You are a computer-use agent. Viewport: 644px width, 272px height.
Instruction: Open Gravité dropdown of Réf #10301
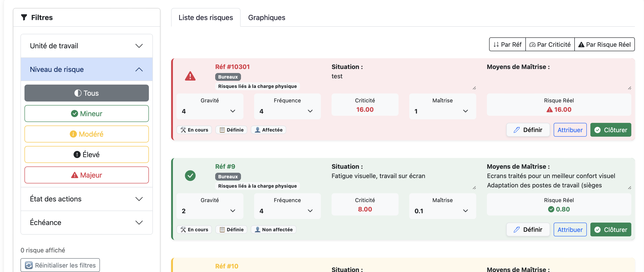point(209,111)
